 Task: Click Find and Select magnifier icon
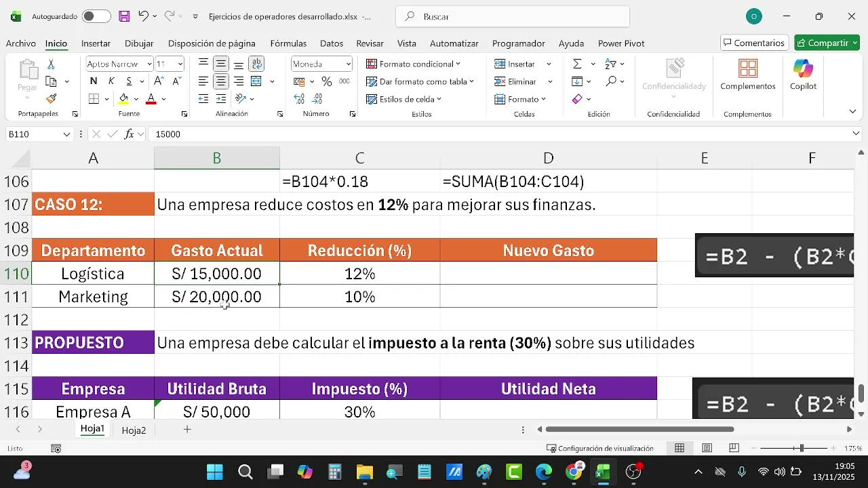[611, 81]
